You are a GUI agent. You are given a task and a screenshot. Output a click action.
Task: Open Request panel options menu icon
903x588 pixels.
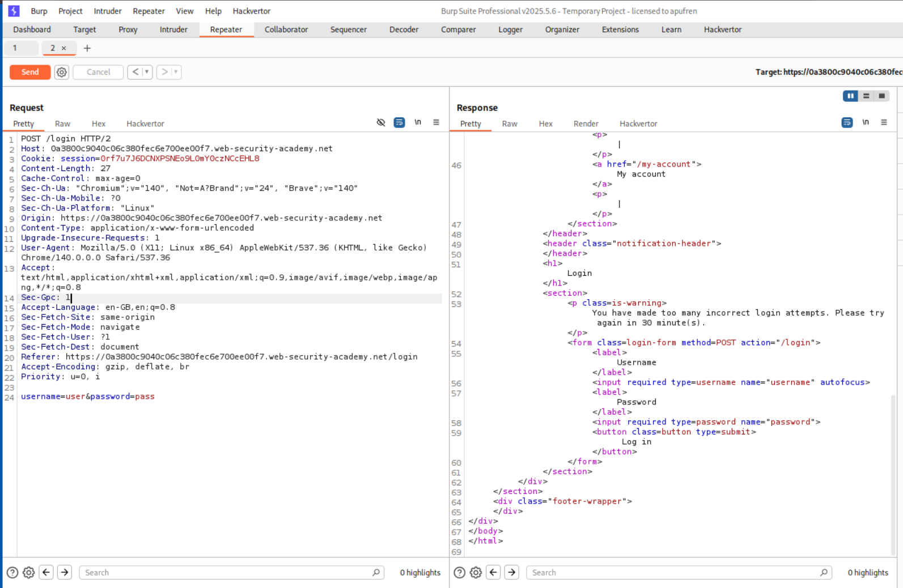(436, 122)
